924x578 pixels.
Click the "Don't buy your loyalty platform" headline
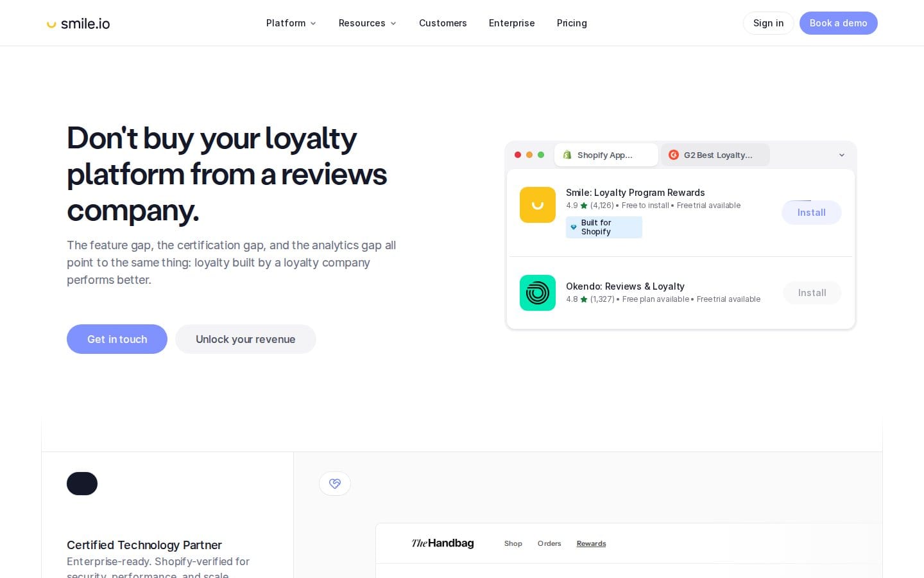tap(227, 174)
